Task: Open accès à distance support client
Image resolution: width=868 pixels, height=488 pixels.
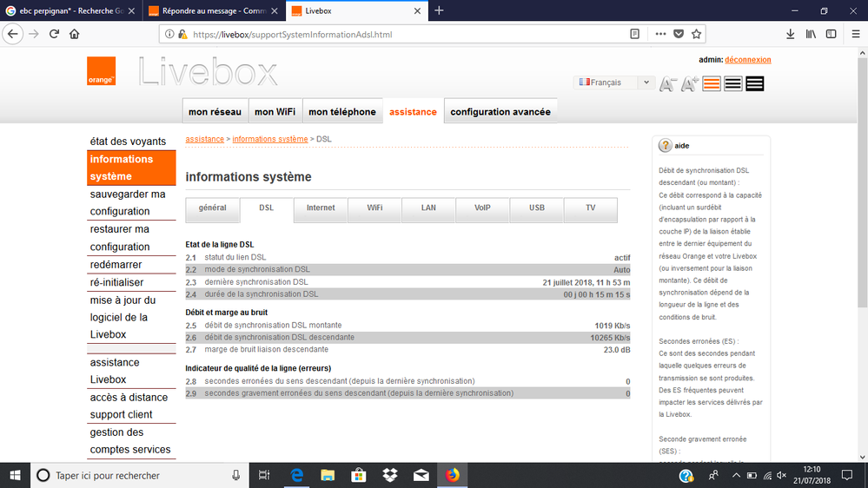Action: coord(129,406)
